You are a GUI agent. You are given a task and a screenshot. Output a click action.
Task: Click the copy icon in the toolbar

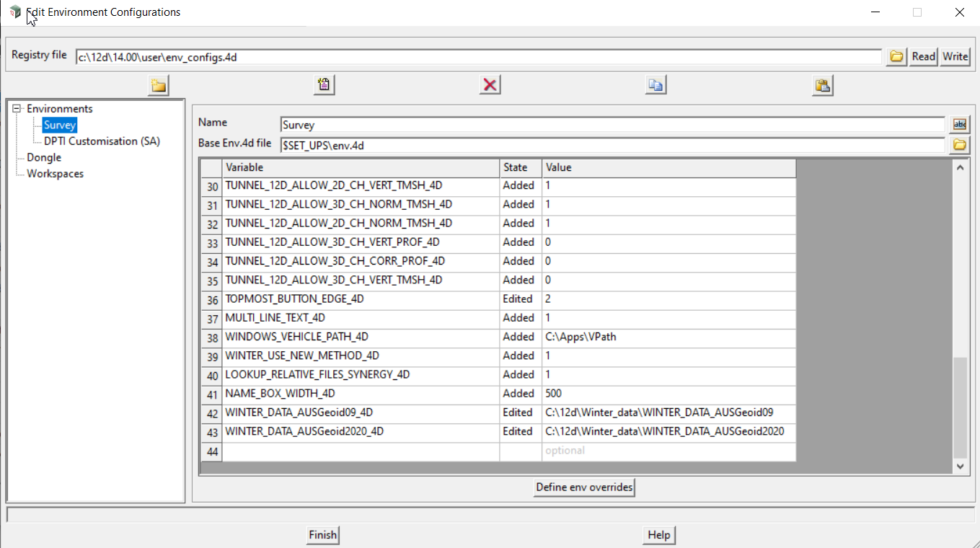click(655, 85)
